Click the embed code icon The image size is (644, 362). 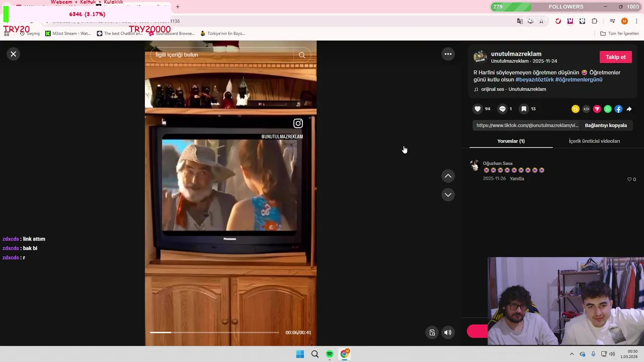586,109
